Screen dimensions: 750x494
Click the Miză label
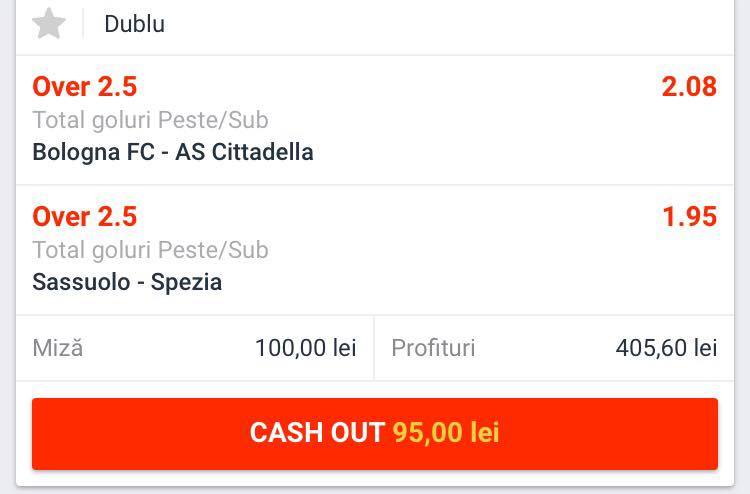(x=58, y=348)
